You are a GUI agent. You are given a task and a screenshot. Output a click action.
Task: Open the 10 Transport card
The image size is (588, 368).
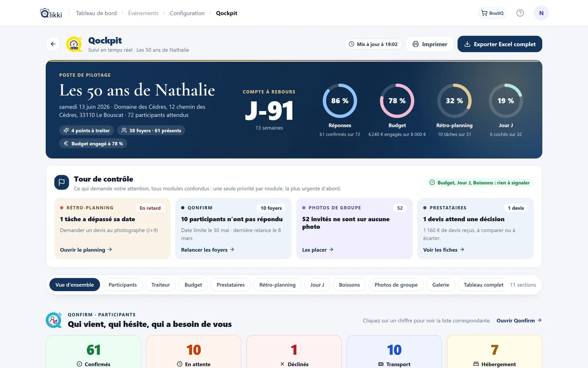pyautogui.click(x=394, y=352)
